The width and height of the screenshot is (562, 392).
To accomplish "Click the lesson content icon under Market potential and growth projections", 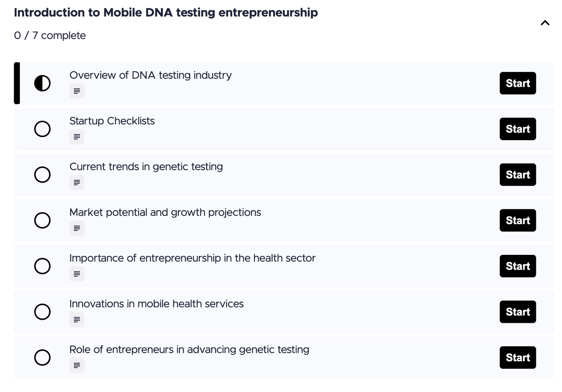I will [77, 228].
